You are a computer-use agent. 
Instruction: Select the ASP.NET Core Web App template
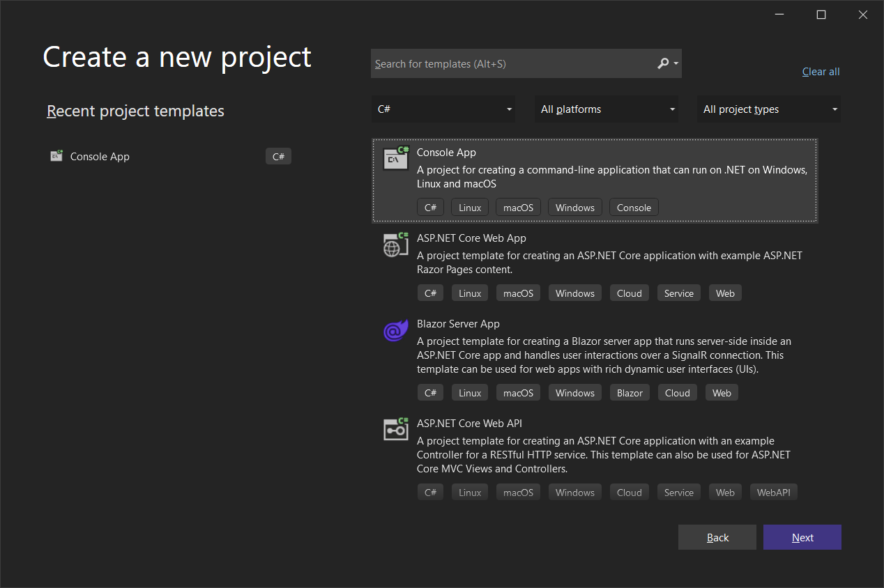[471, 238]
